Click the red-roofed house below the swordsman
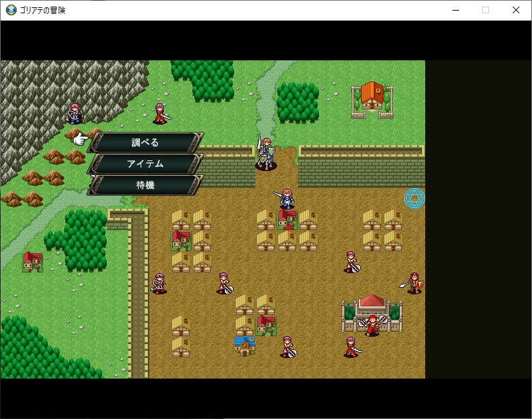This screenshot has height=419, width=532. click(287, 219)
